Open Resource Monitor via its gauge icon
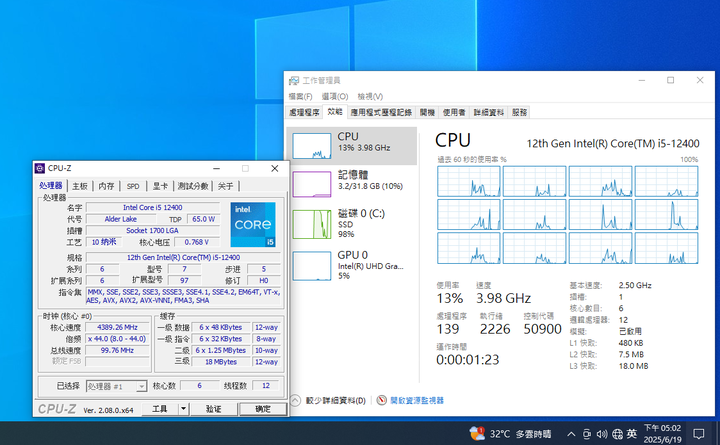Image resolution: width=720 pixels, height=445 pixels. (382, 400)
